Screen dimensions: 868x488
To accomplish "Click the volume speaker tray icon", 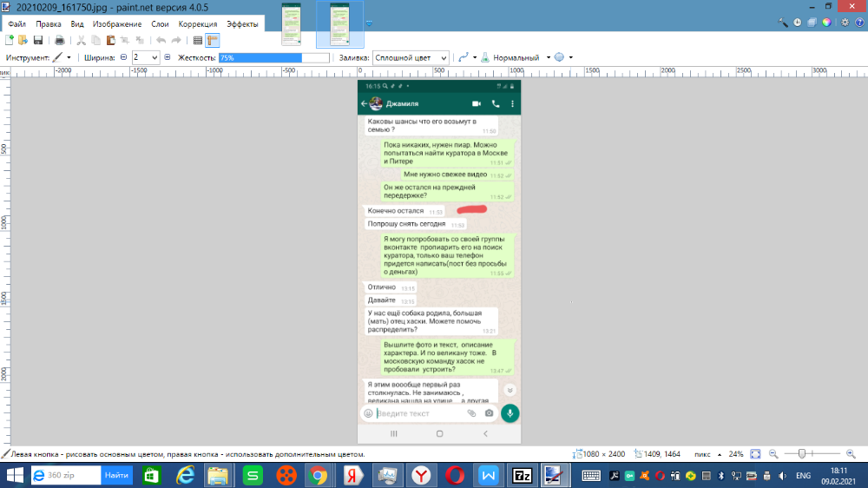I will coord(782,476).
